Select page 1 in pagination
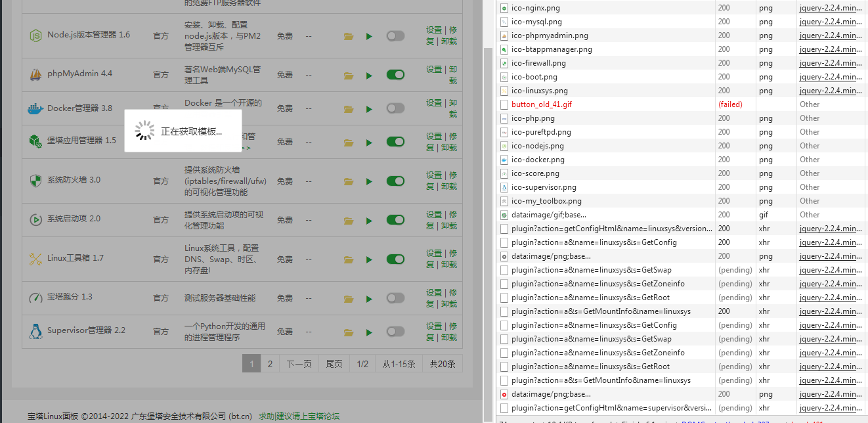 click(x=251, y=363)
